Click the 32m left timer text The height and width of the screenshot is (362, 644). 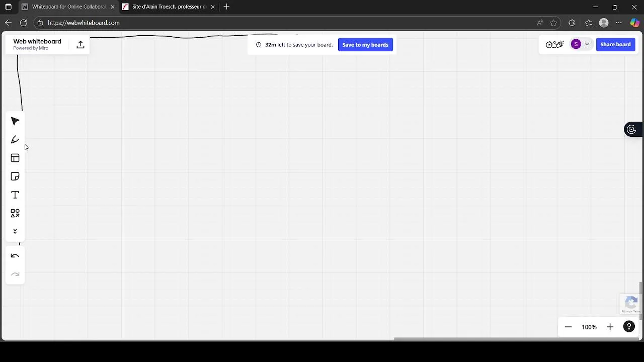pos(299,45)
